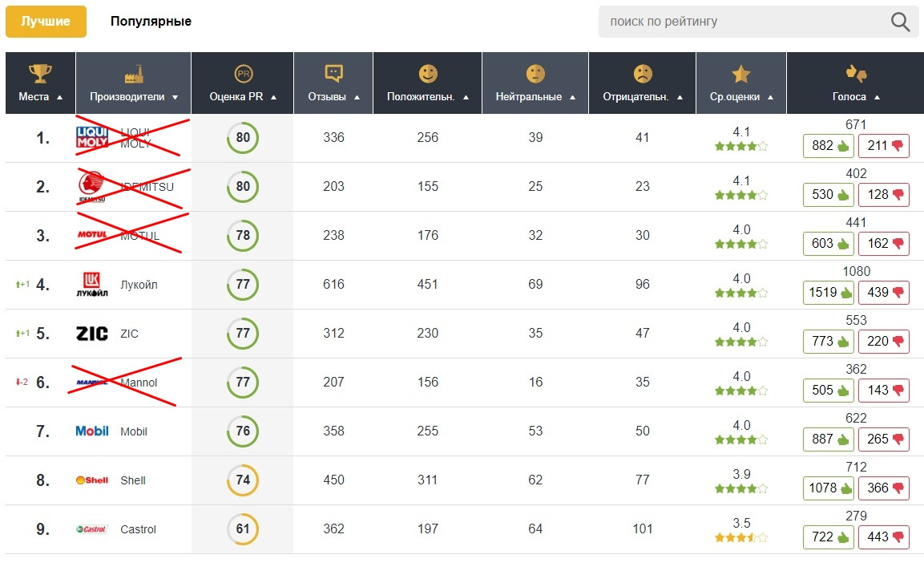Click the trophy icon in the Места header
Screen dimensions: 924x575
tap(39, 74)
